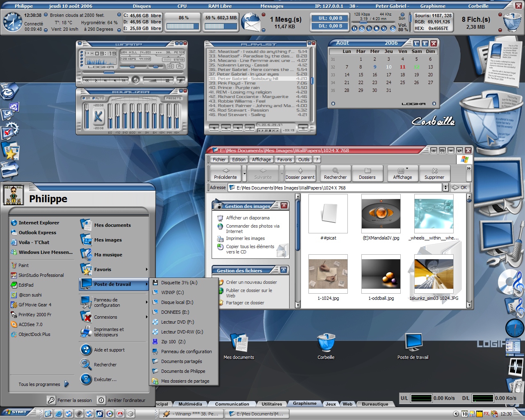Viewport: 525px width, 420px height.
Task: Click equalizer PRESETS button
Action: [x=173, y=98]
